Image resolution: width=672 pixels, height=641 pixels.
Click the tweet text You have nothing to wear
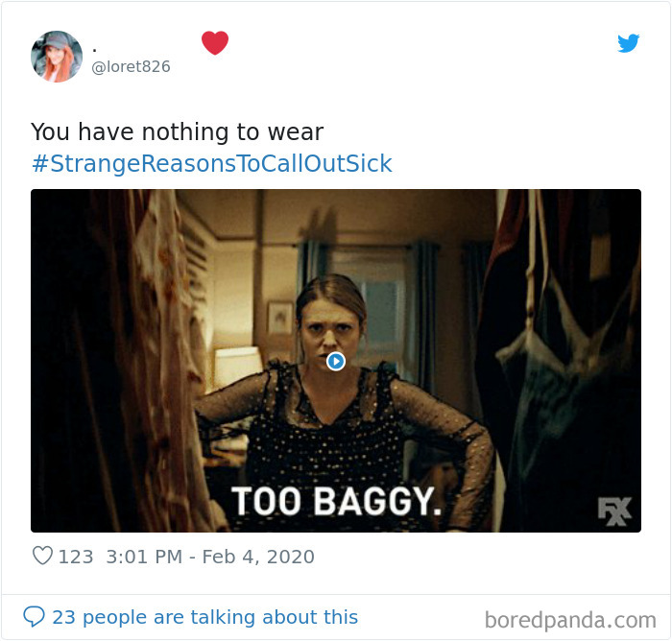177,131
